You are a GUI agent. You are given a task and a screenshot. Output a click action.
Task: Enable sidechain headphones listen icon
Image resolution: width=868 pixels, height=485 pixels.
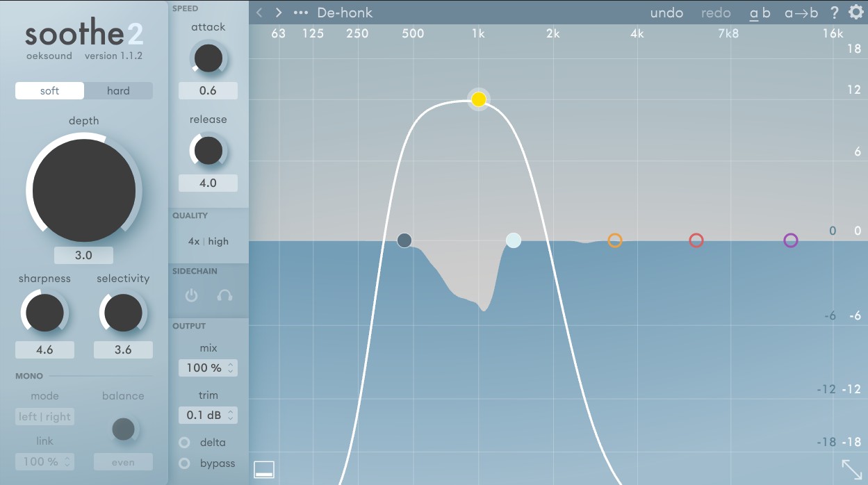point(224,295)
